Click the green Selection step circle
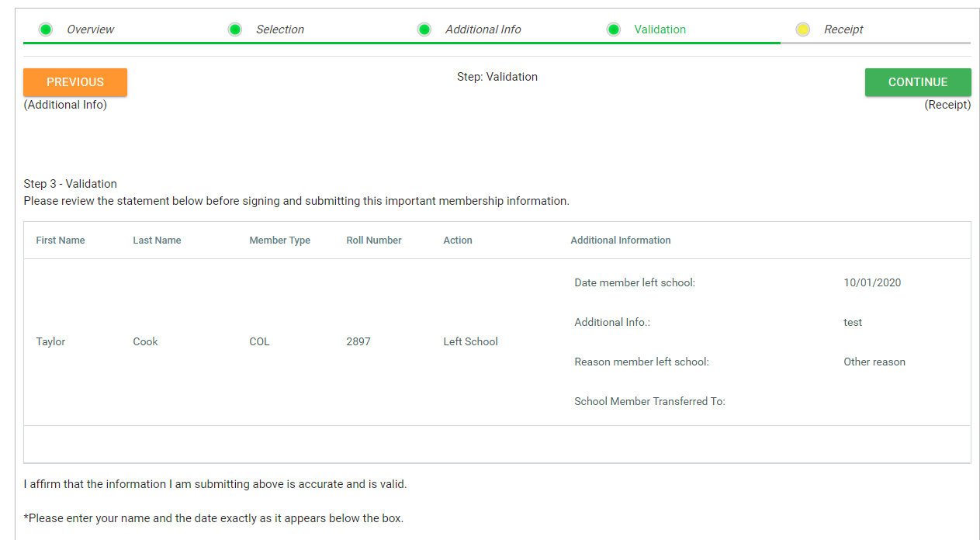Viewport: 980px width, 540px height. (235, 29)
